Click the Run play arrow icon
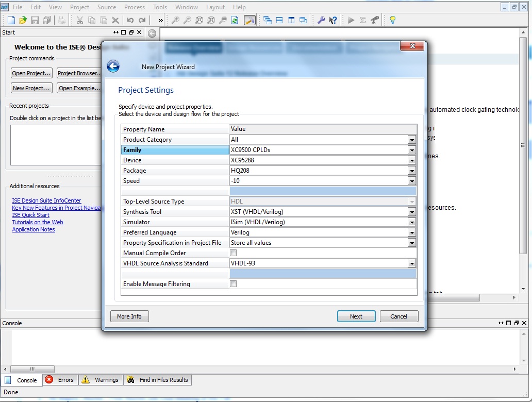Viewport: 532px width, 402px height. tap(351, 20)
